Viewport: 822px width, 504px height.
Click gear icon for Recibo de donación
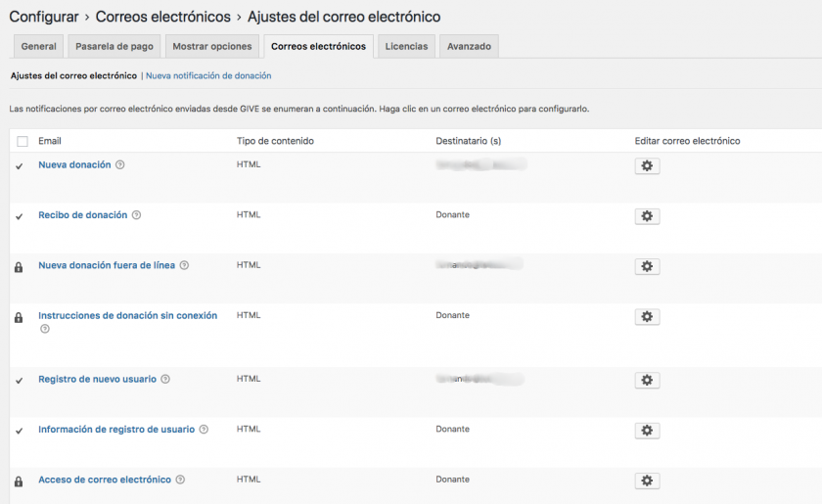(x=647, y=216)
